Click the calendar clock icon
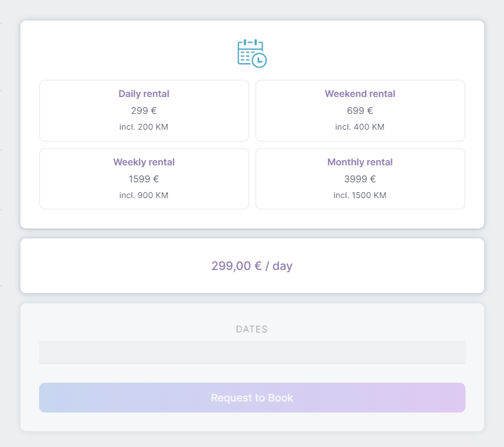Image resolution: width=504 pixels, height=447 pixels. (x=252, y=53)
